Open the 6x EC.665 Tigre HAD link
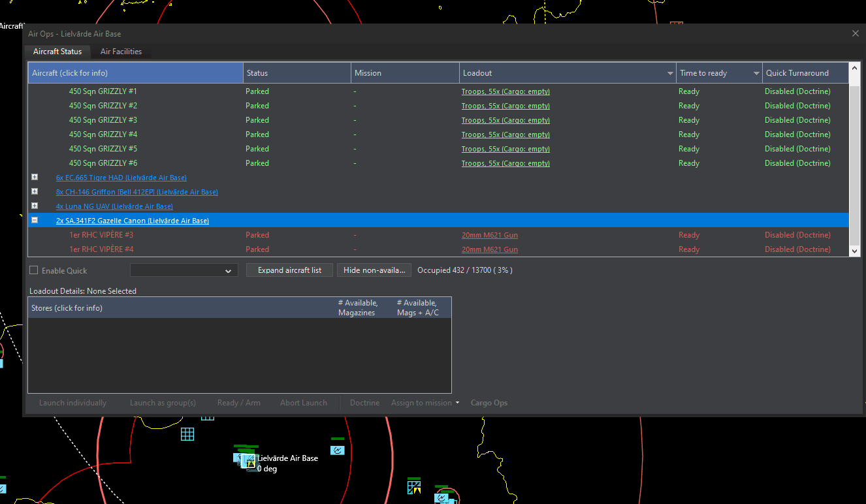Screen dimensions: 866x504 click(x=121, y=178)
